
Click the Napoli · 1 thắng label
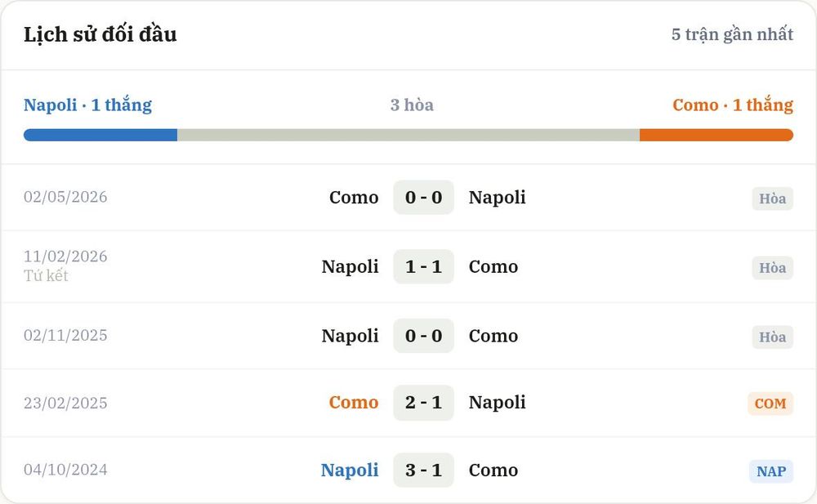(87, 105)
